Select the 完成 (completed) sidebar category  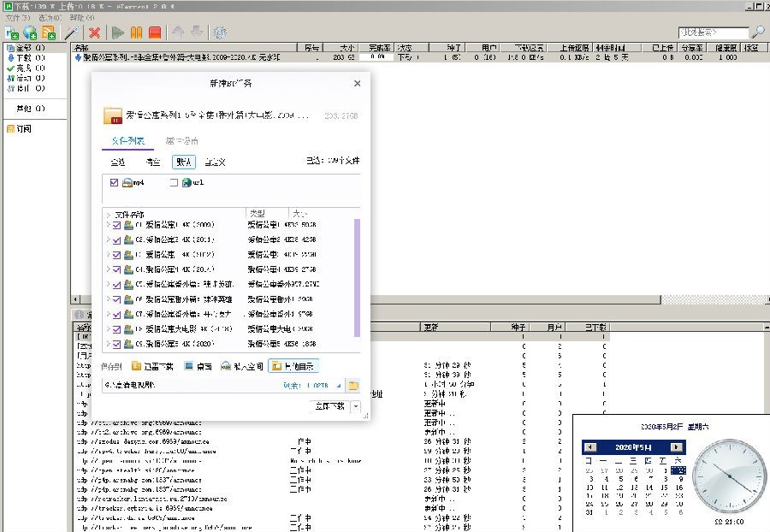point(26,68)
